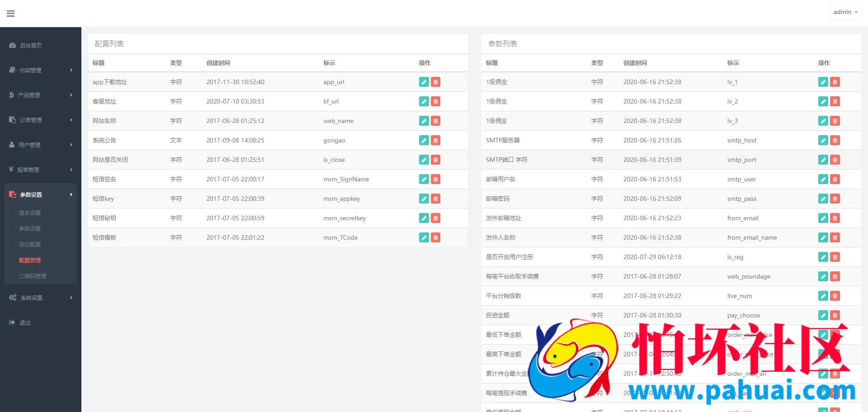Select 配置管理 submenu item
The height and width of the screenshot is (412, 868).
tap(30, 260)
